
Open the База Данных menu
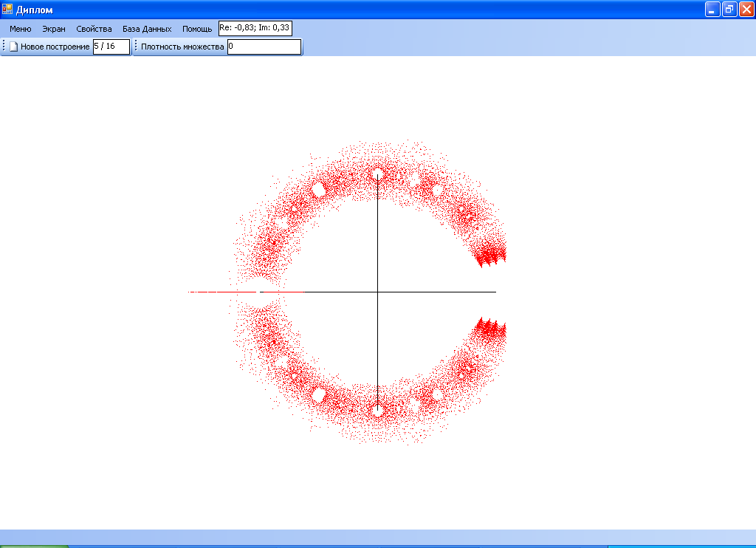point(147,29)
